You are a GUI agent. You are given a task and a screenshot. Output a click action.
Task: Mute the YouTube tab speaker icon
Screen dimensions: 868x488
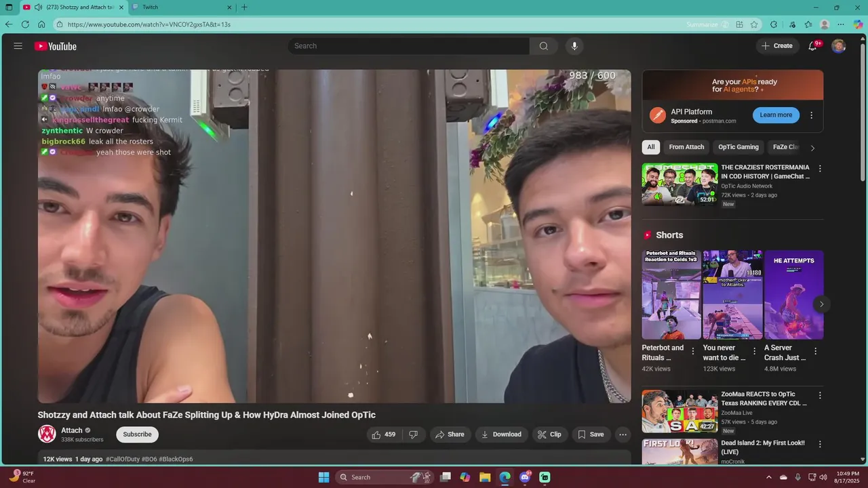pos(38,7)
